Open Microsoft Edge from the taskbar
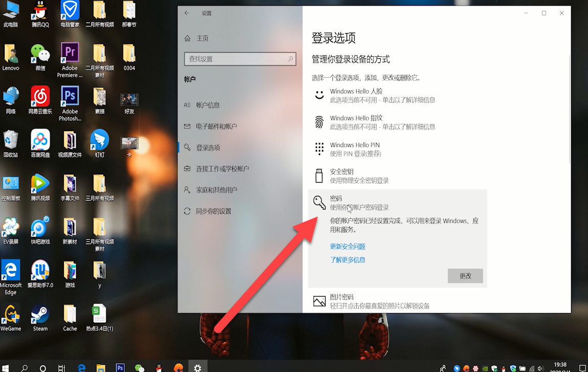 click(x=81, y=367)
